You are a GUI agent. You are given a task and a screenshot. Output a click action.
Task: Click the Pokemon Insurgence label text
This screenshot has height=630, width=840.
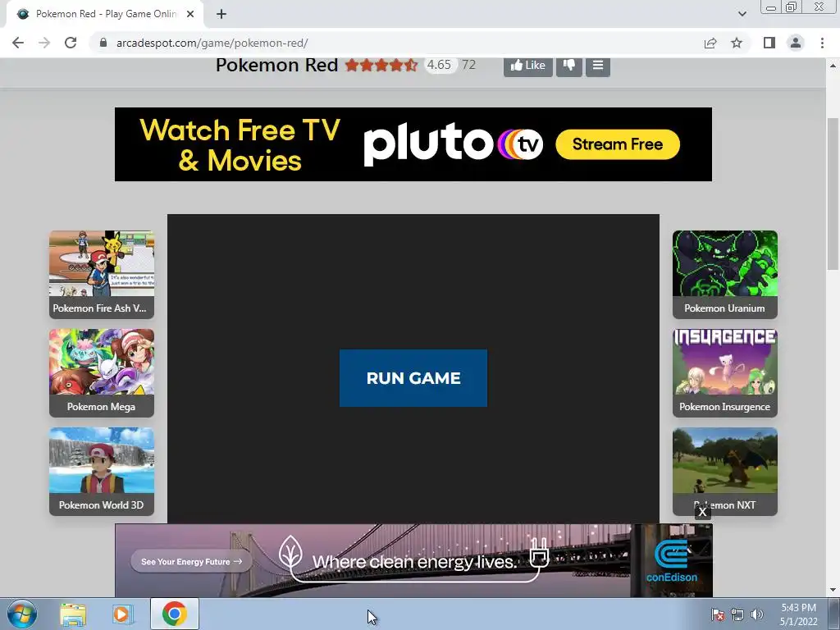[x=725, y=407]
